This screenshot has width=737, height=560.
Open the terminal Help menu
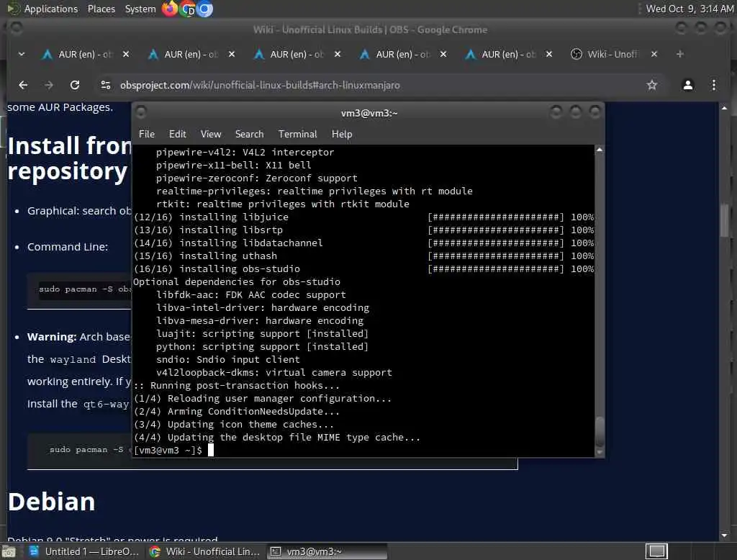(342, 134)
